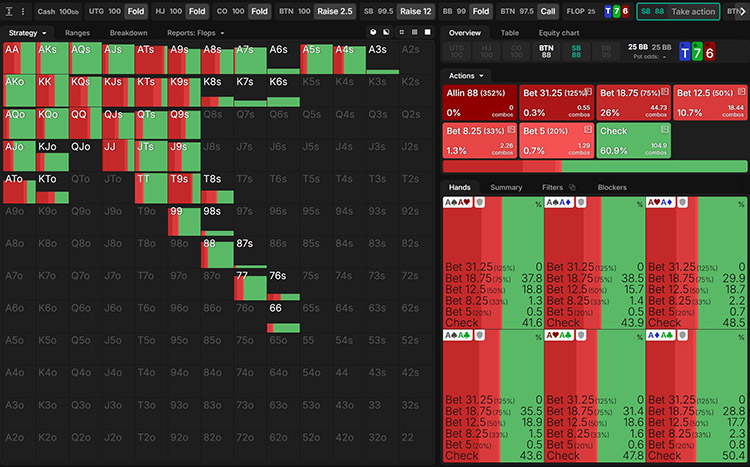Open the Actions dropdown menu
Screen dimensions: 750x467
pos(467,75)
